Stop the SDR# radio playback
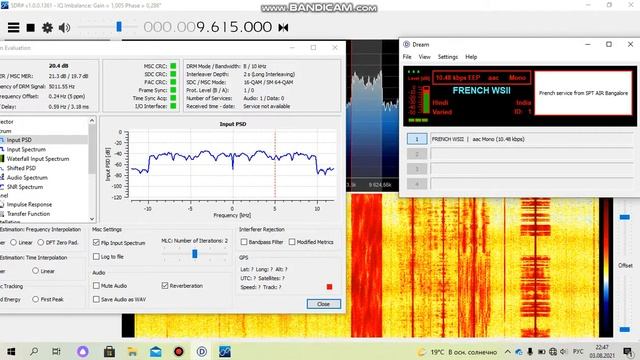Viewport: 640px width, 360px height. (x=31, y=28)
